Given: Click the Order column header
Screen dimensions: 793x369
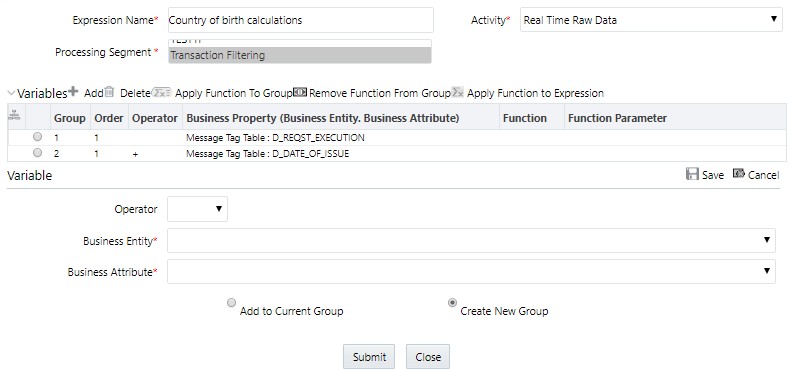Looking at the screenshot, I should coord(109,118).
